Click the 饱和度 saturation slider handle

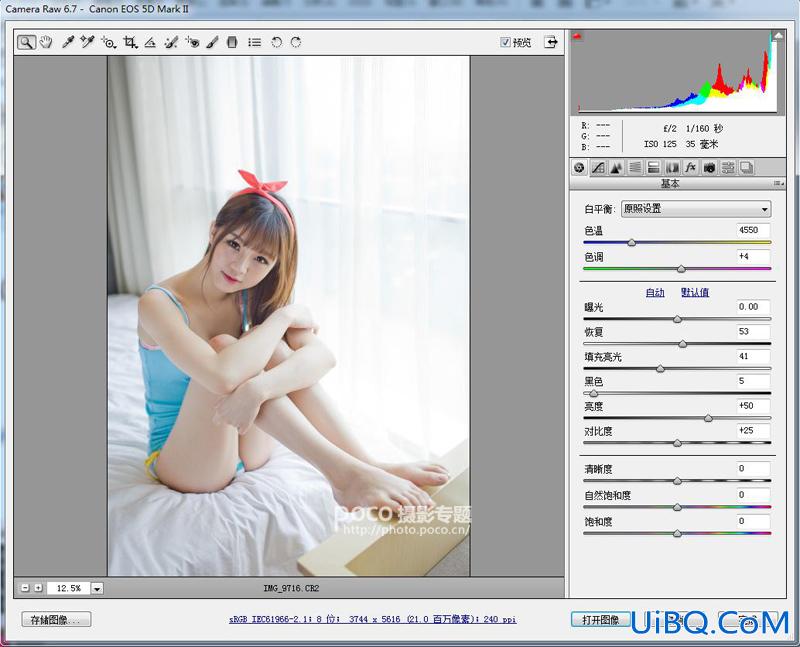pyautogui.click(x=678, y=534)
